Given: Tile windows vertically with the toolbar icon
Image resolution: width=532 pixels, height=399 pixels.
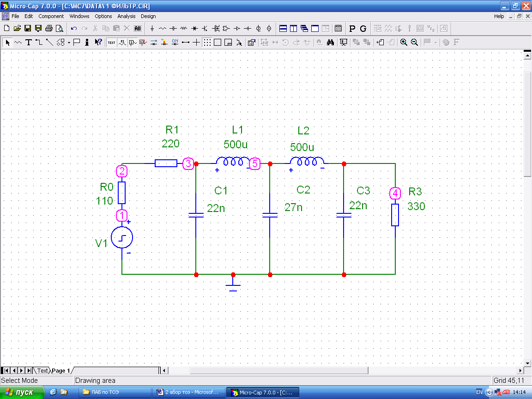Looking at the screenshot, I should pos(294,29).
